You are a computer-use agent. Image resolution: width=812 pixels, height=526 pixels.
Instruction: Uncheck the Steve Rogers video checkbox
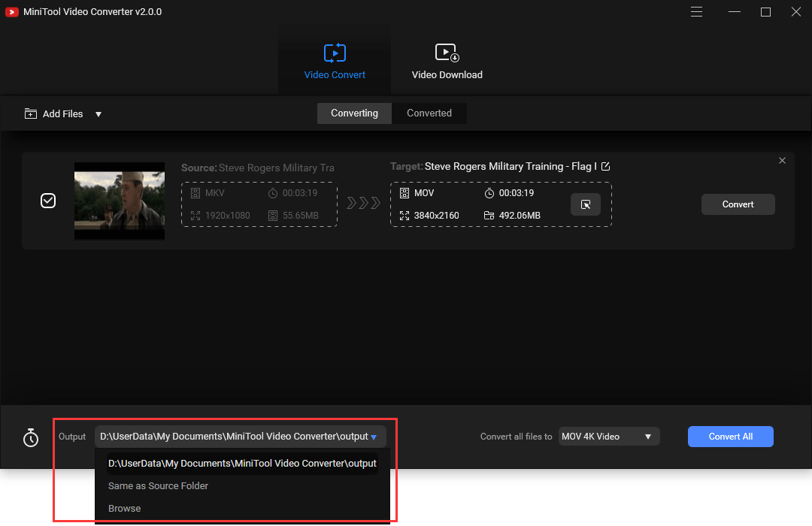(48, 201)
